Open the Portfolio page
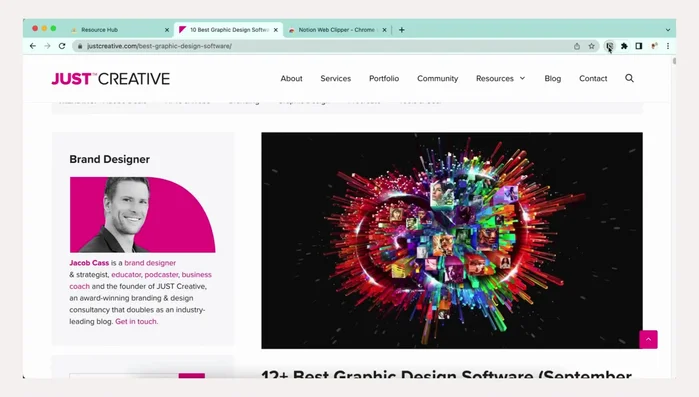The width and height of the screenshot is (699, 397). 384,78
